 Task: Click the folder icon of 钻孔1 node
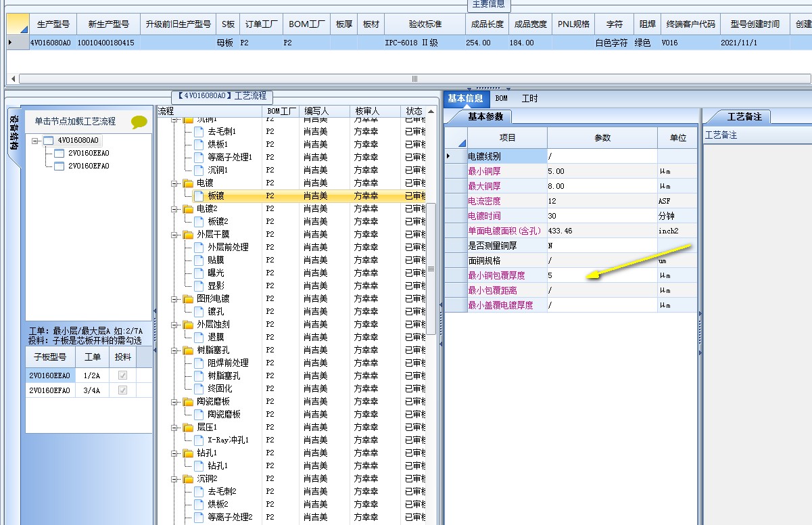click(188, 453)
